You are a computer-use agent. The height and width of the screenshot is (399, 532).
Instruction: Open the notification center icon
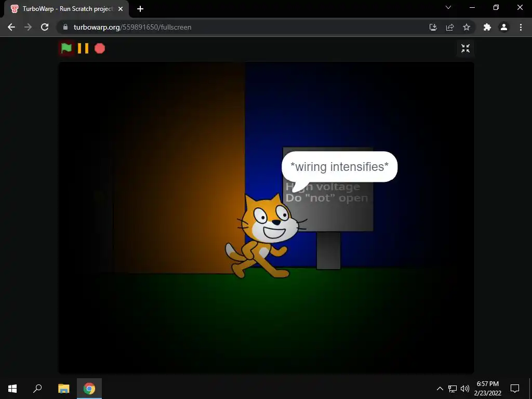click(x=515, y=389)
